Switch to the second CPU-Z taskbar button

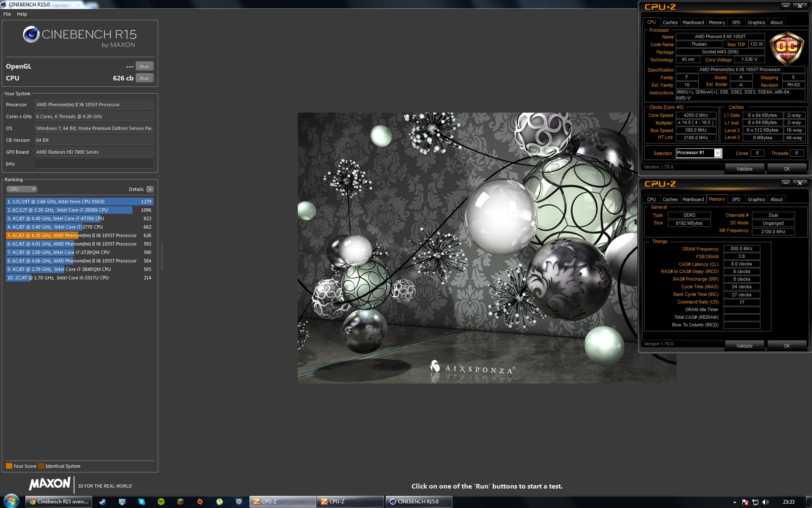(350, 502)
